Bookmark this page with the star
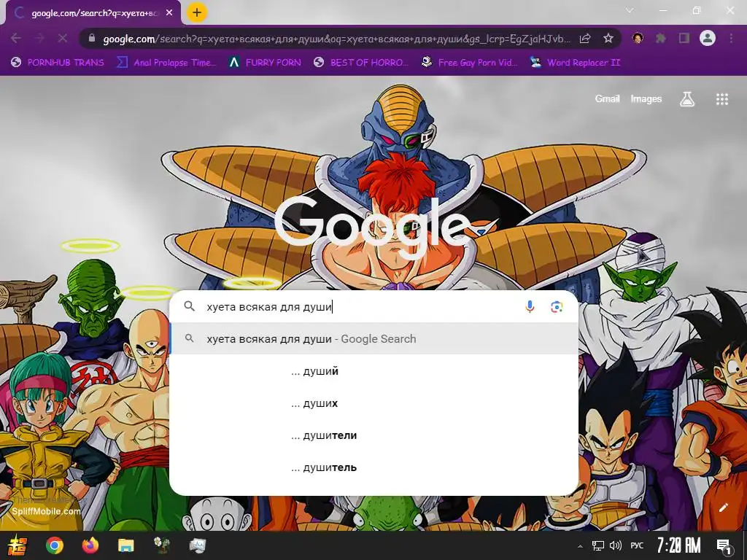This screenshot has width=747, height=560. pyautogui.click(x=608, y=39)
